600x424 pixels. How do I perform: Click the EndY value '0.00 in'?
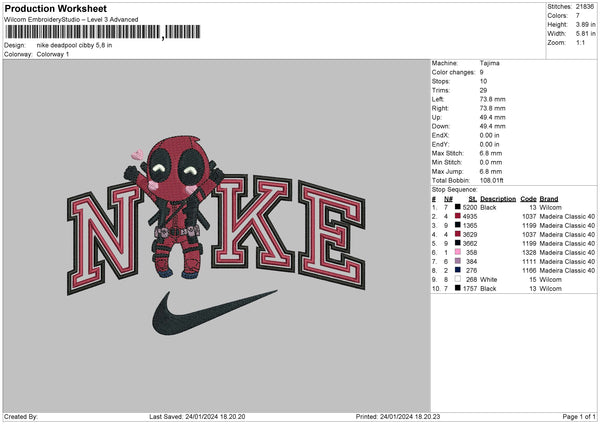click(489, 144)
